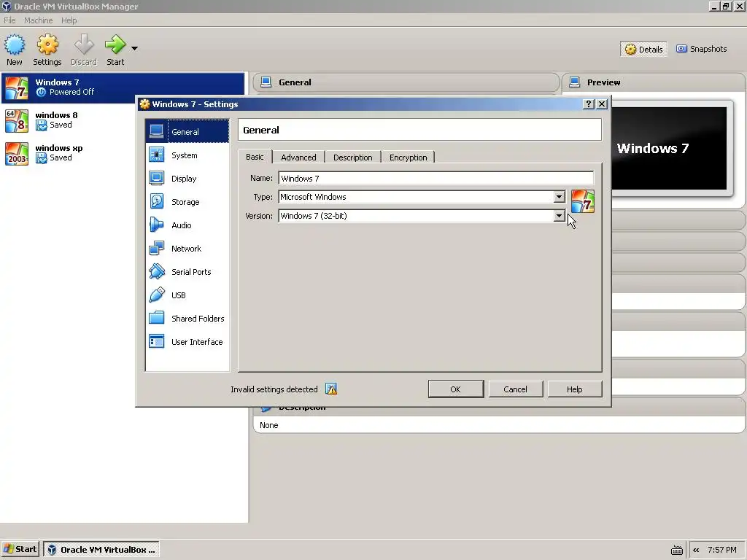Start the selected virtual machine
The image size is (747, 560).
click(115, 50)
